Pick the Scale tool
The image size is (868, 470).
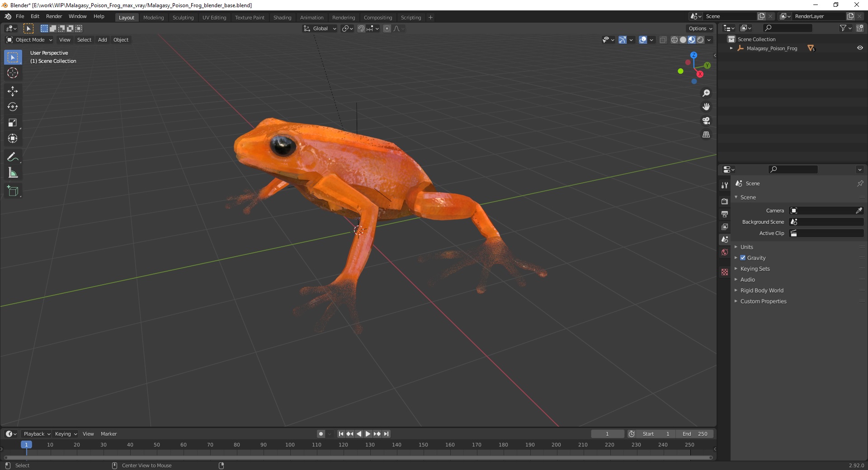[x=13, y=122]
